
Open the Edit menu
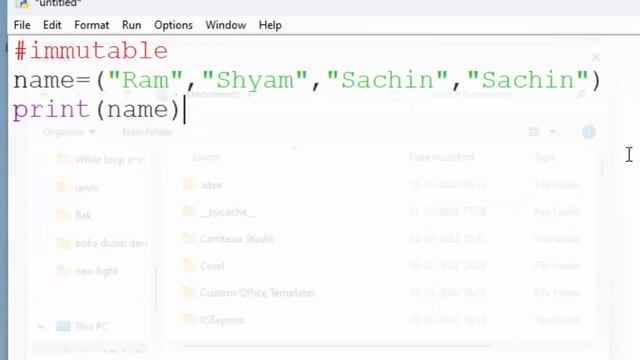click(52, 25)
